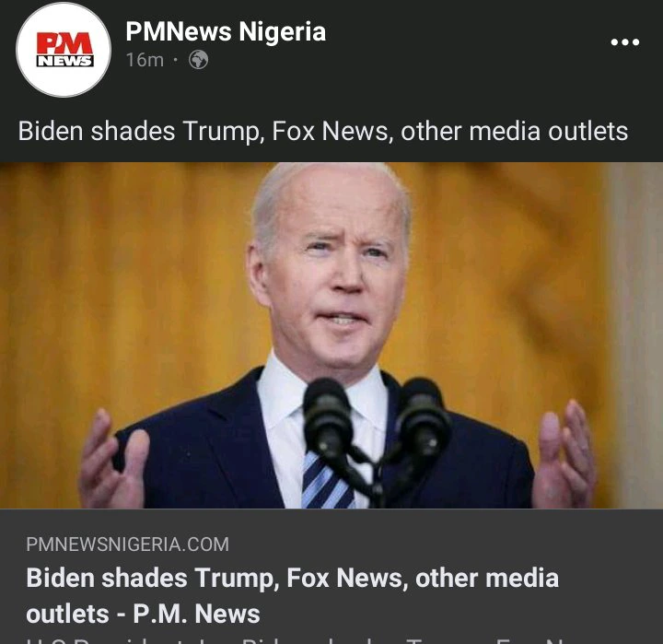Open the 16m post timestamp
This screenshot has height=644, width=663.
click(x=145, y=60)
